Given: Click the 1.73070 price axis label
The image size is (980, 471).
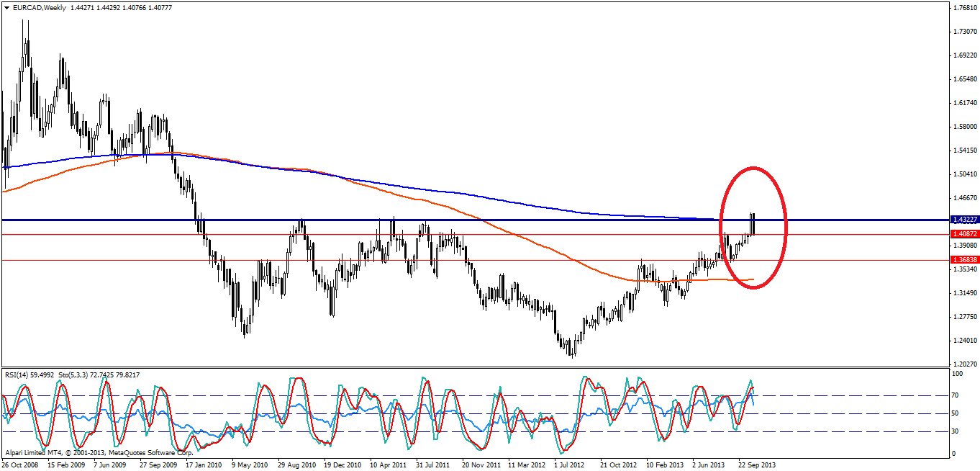Looking at the screenshot, I should (964, 32).
